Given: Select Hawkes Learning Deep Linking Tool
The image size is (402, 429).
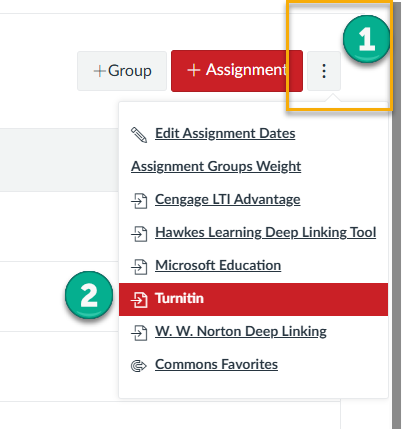Looking at the screenshot, I should [266, 232].
